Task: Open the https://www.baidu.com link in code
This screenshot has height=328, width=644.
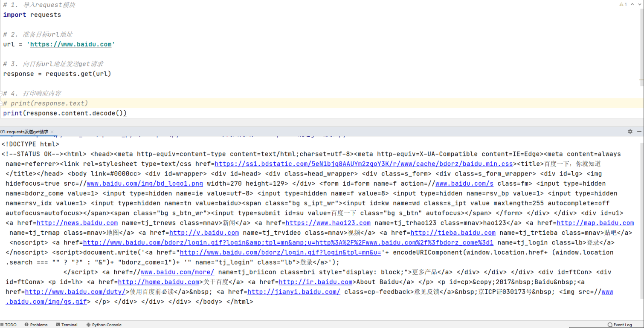Action: (71, 44)
